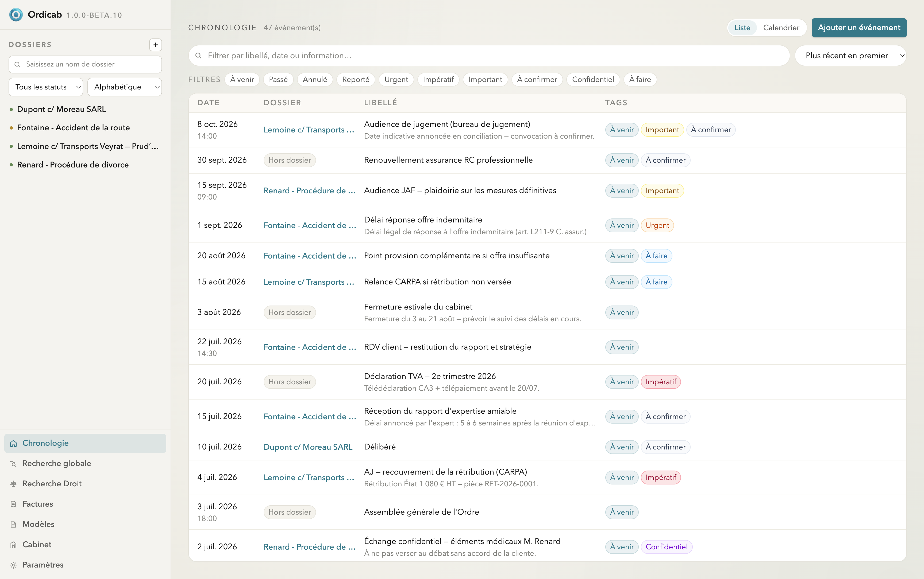Screen dimensions: 924x579
Task: Open the Factures invoice icon
Action: tap(13, 504)
